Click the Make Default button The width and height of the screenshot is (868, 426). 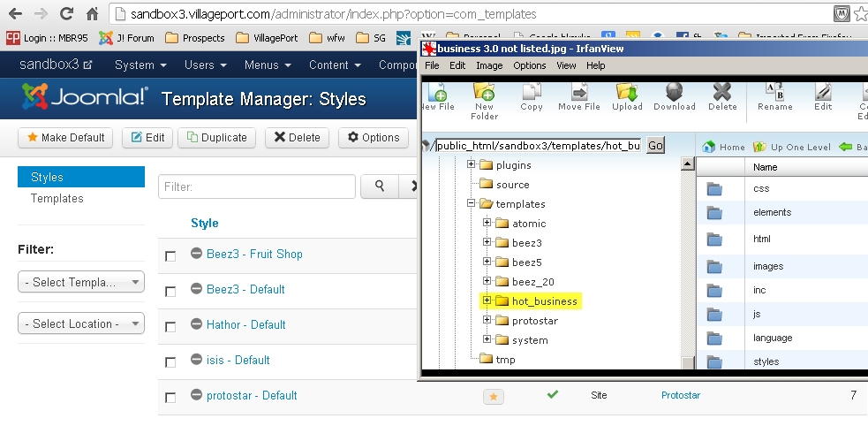(65, 137)
